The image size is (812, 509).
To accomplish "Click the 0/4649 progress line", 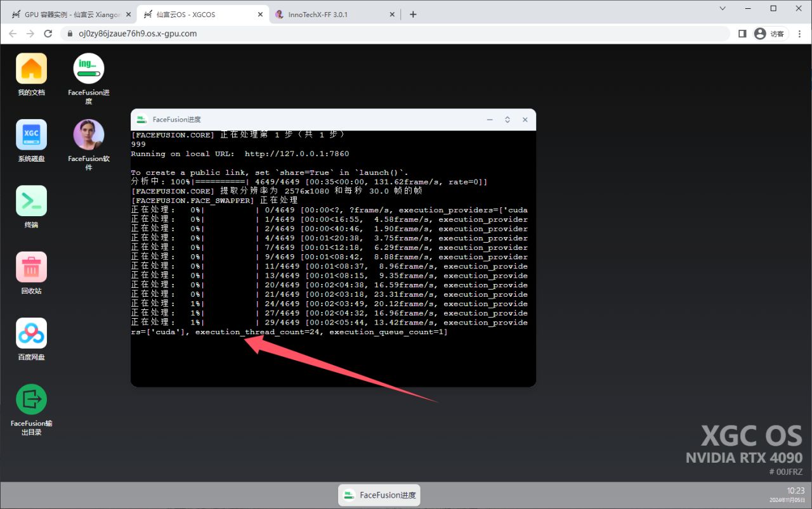I will [329, 210].
